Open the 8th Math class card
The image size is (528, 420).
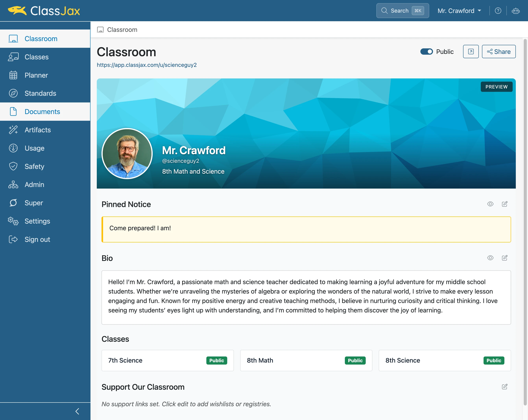pyautogui.click(x=306, y=360)
